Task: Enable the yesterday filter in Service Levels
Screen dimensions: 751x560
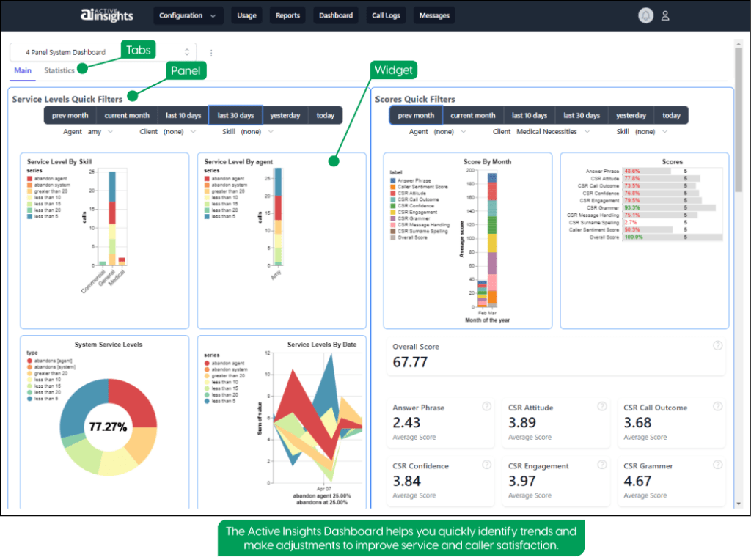Action: coord(285,115)
